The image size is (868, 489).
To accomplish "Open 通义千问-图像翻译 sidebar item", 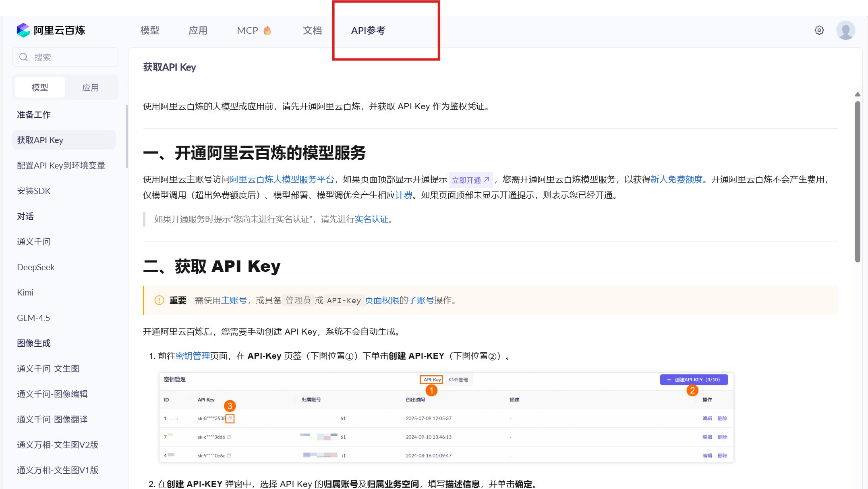I will point(52,419).
